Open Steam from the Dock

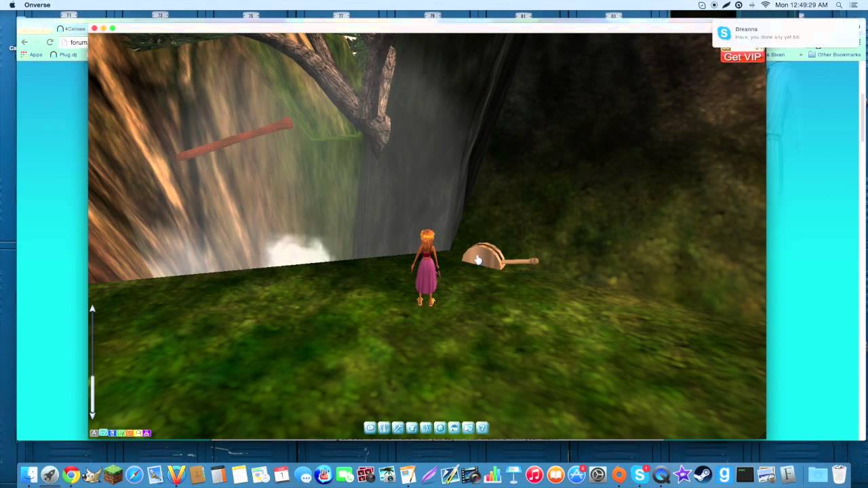coord(703,475)
